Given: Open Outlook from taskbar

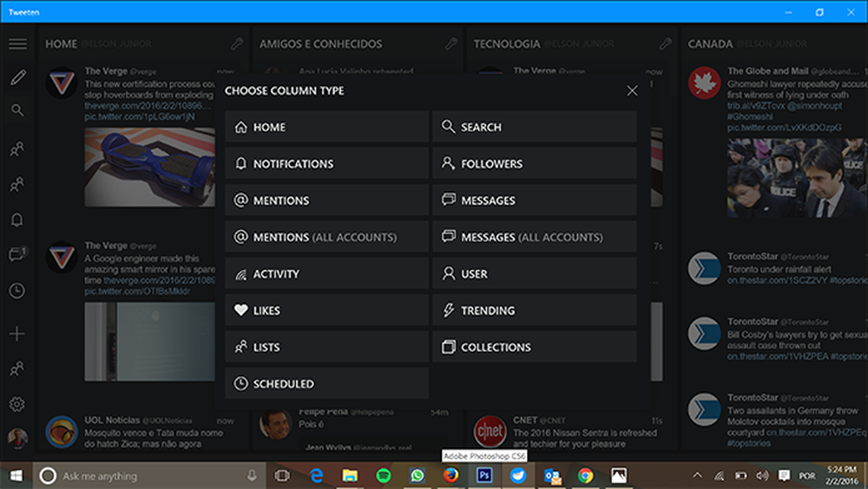Looking at the screenshot, I should point(552,476).
